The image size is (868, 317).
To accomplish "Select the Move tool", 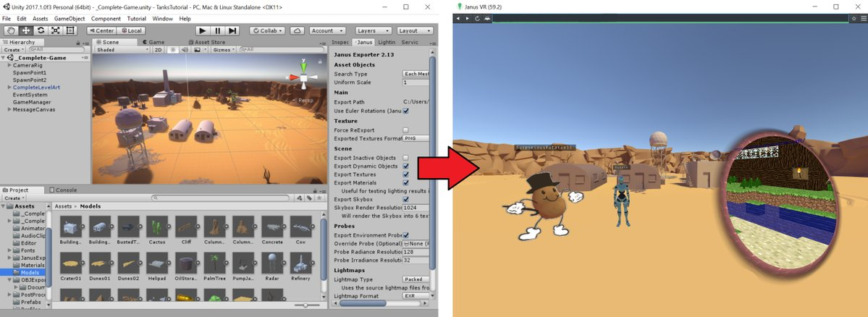I will [x=25, y=31].
